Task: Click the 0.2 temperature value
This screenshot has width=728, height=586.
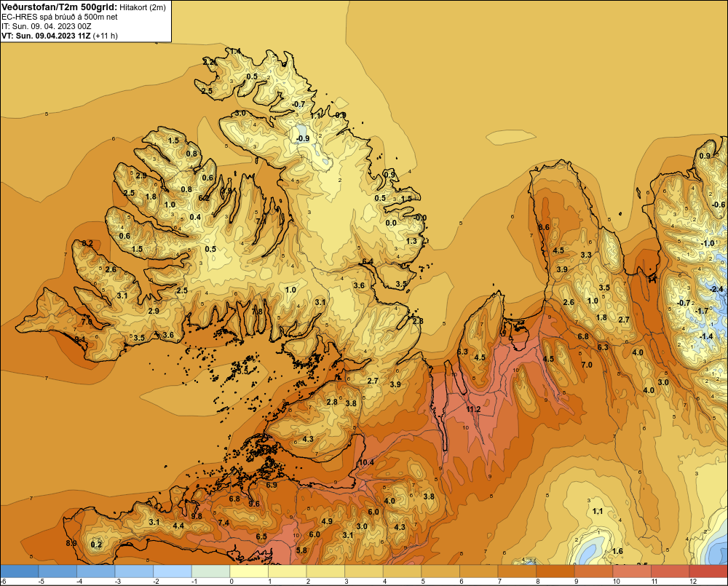Action: (x=96, y=545)
